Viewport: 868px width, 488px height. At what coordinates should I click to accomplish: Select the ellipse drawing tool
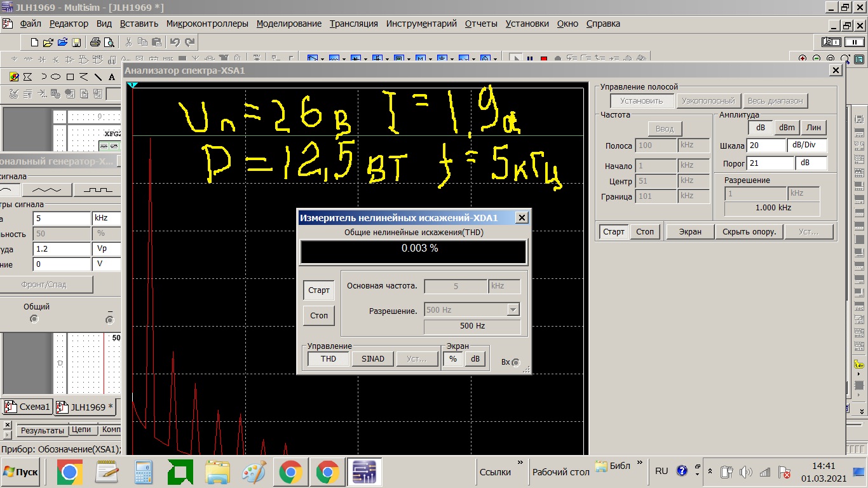56,77
